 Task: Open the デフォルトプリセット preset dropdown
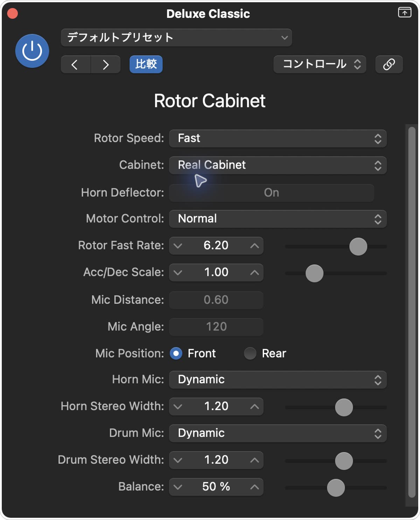click(176, 37)
